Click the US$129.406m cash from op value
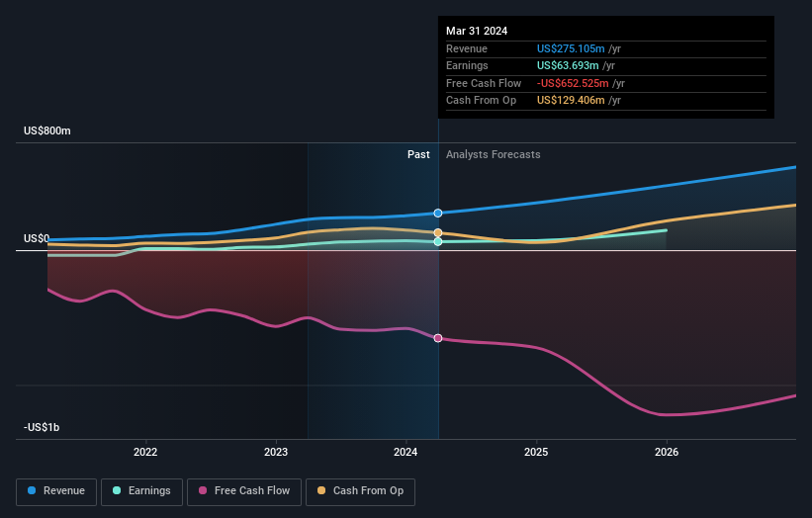This screenshot has height=518, width=812. [571, 101]
